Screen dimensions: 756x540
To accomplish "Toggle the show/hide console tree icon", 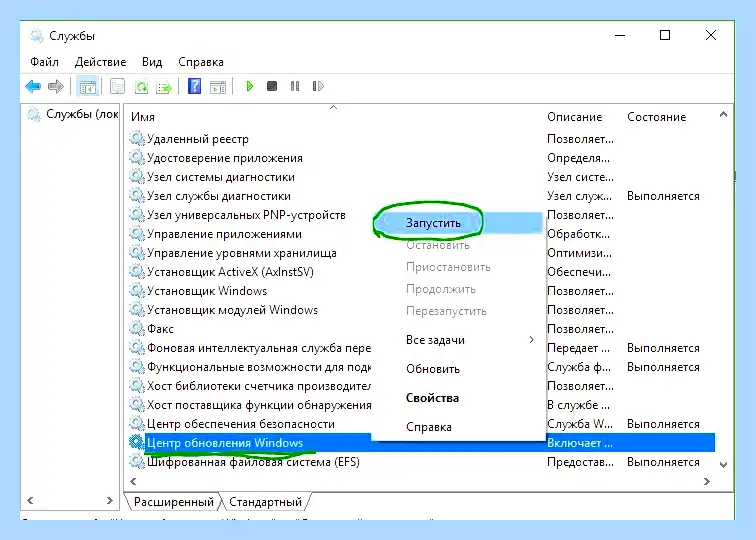I will (x=88, y=87).
